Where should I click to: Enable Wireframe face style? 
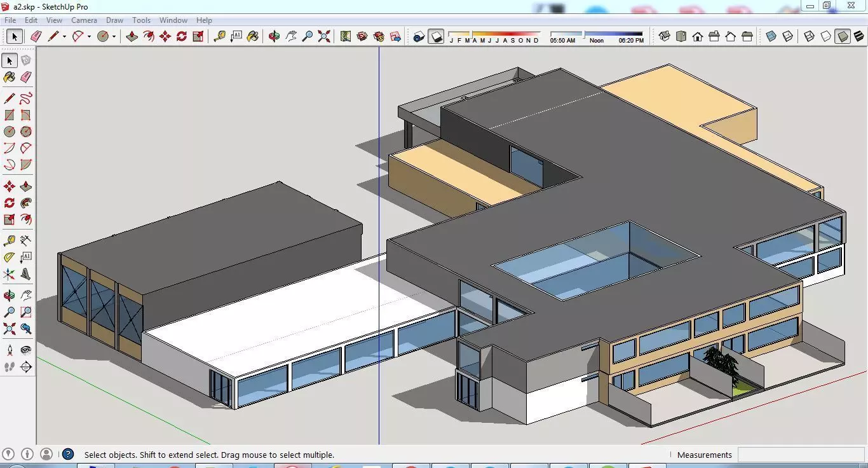(809, 36)
